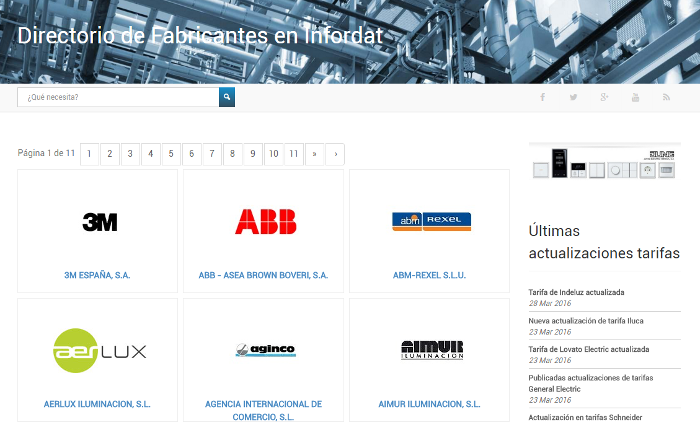Click the 3M logo image
This screenshot has height=425, width=700.
click(x=100, y=222)
